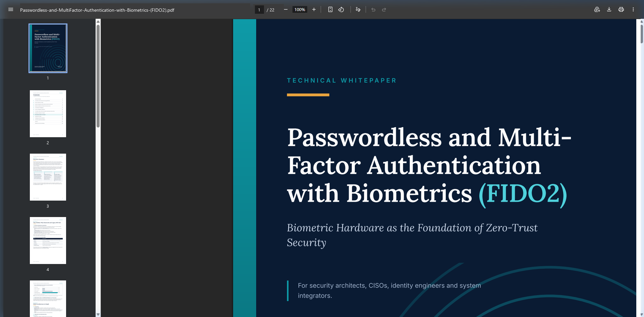Click the (FIDO2) text in title

(523, 194)
